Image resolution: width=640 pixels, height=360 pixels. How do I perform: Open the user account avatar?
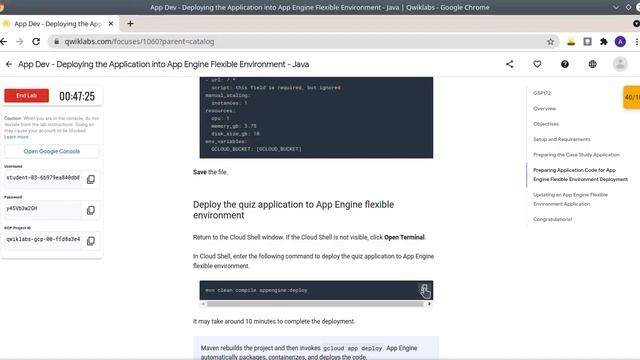[x=620, y=64]
